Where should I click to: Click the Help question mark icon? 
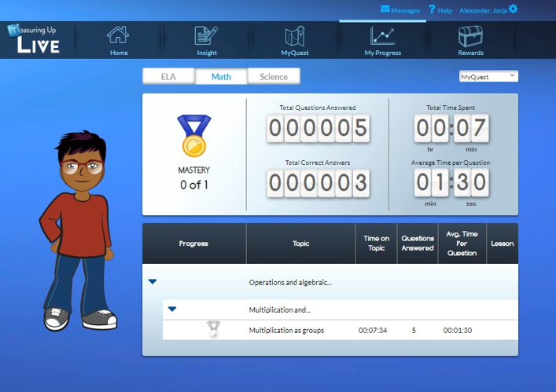(432, 9)
